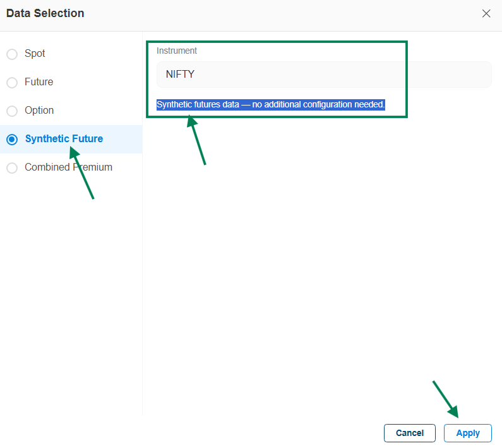Apply the data selection
This screenshot has width=502, height=448.
click(x=468, y=433)
